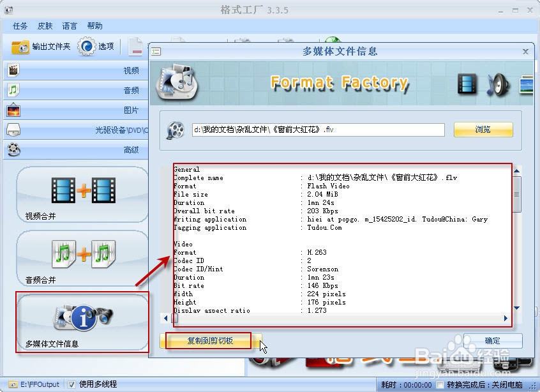Open the 皮肤 skin menu

point(45,26)
